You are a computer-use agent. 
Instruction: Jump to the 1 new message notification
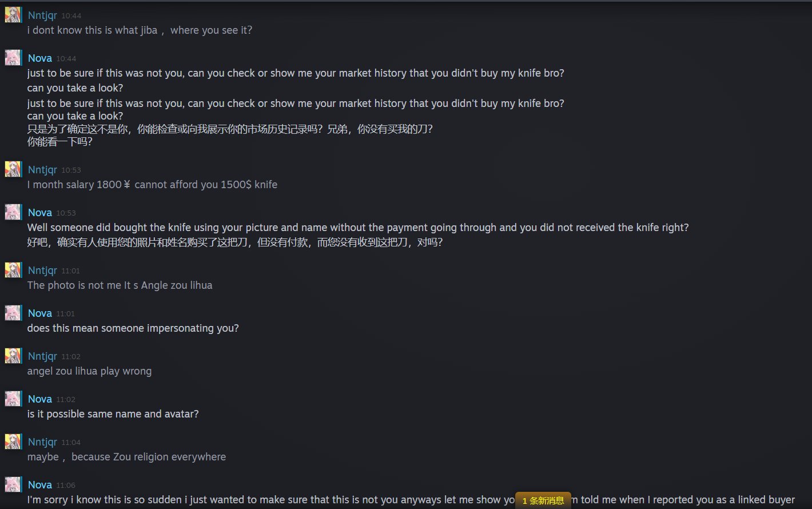543,500
